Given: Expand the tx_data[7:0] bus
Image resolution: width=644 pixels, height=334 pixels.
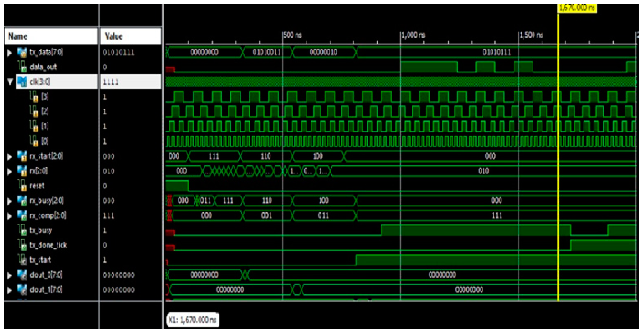Looking at the screenshot, I should (x=10, y=52).
